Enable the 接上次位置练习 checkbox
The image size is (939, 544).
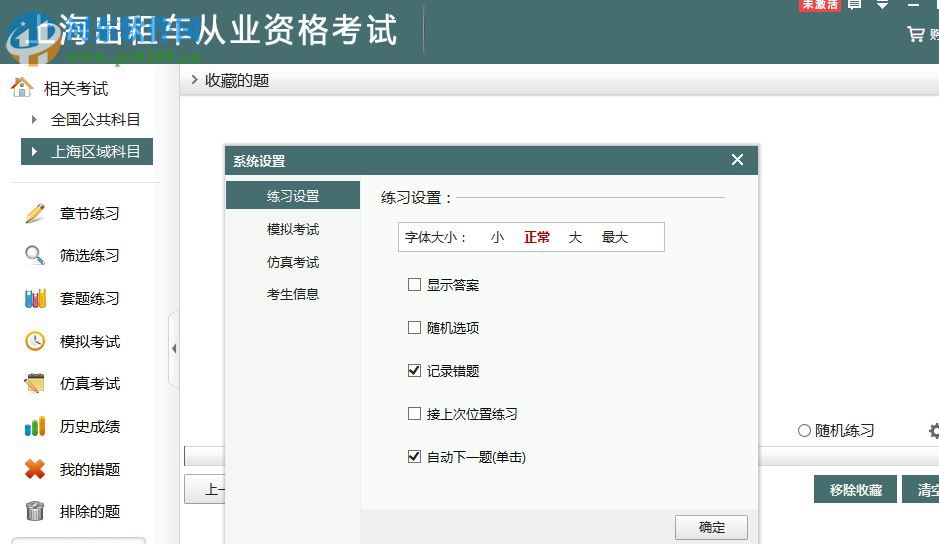(x=414, y=414)
